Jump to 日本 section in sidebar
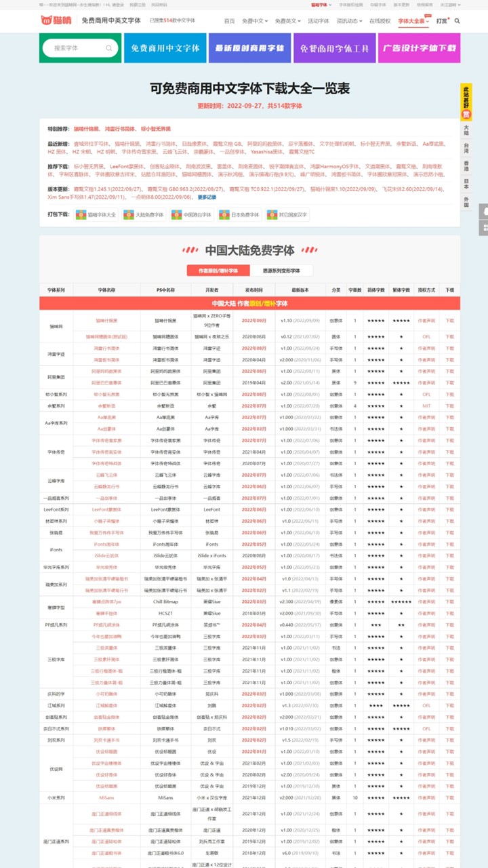488x868 pixels. (x=466, y=182)
